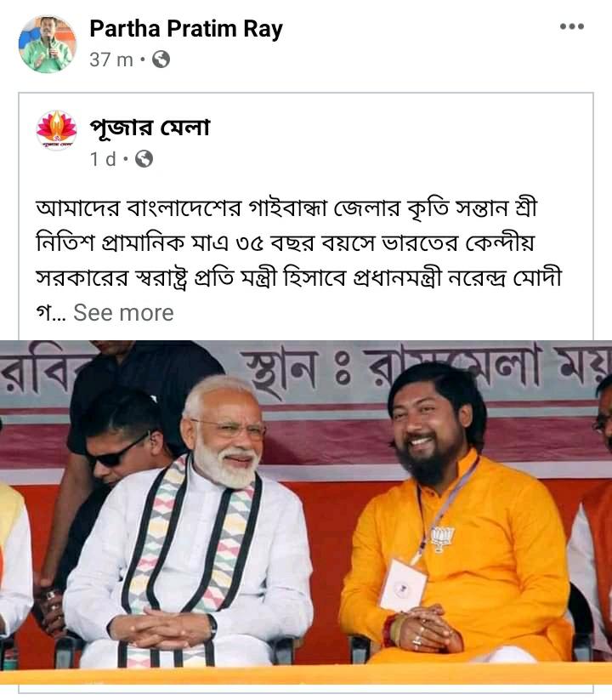Click the 37 m post timestamp
The height and width of the screenshot is (700, 612).
point(111,60)
